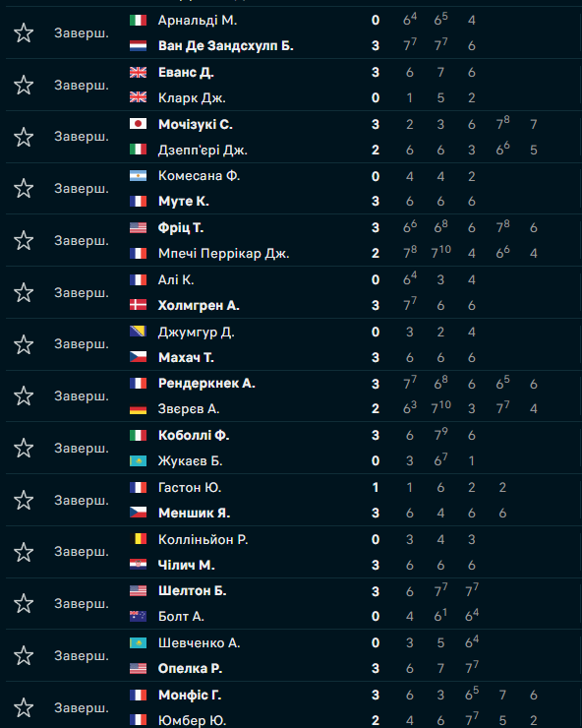Open player Шелтон Б. name link
Screen dimensions: 582x728
coord(192,590)
